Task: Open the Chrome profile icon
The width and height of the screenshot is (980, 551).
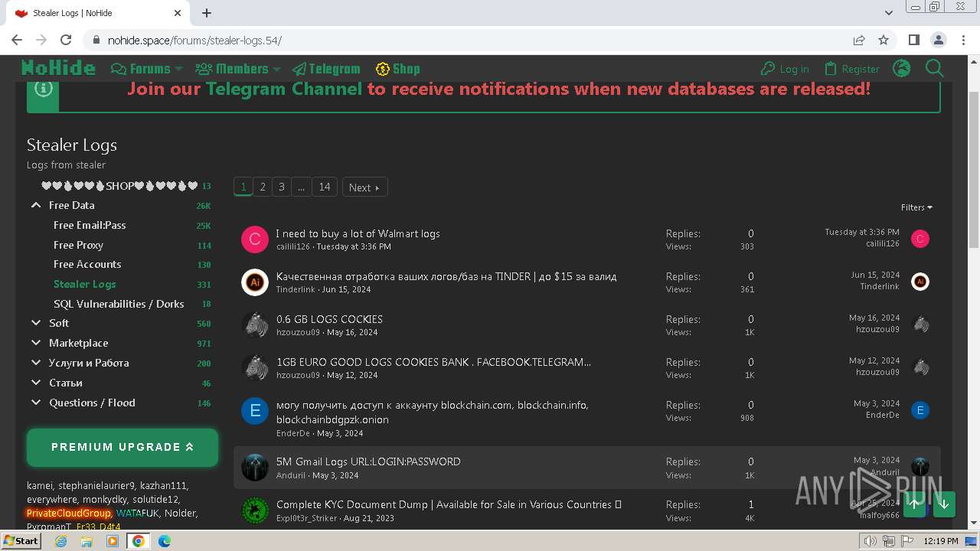Action: (938, 40)
